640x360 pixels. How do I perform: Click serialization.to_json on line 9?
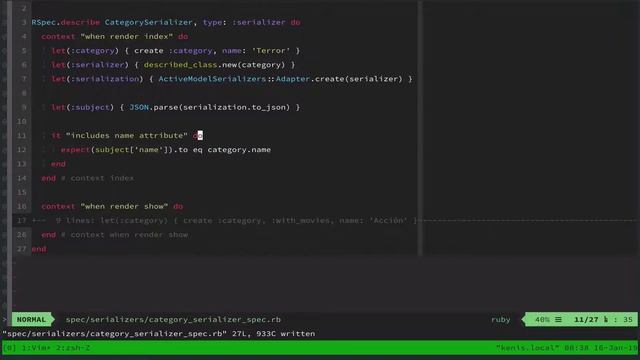236,107
